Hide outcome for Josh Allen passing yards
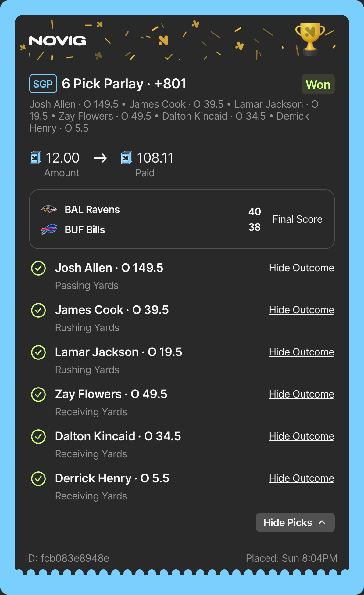This screenshot has width=364, height=595. [x=301, y=268]
